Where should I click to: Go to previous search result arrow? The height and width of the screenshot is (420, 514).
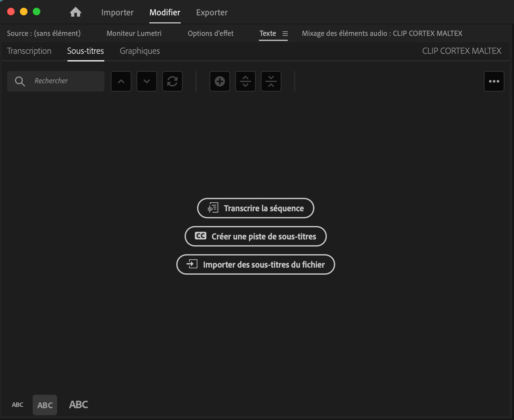click(121, 81)
